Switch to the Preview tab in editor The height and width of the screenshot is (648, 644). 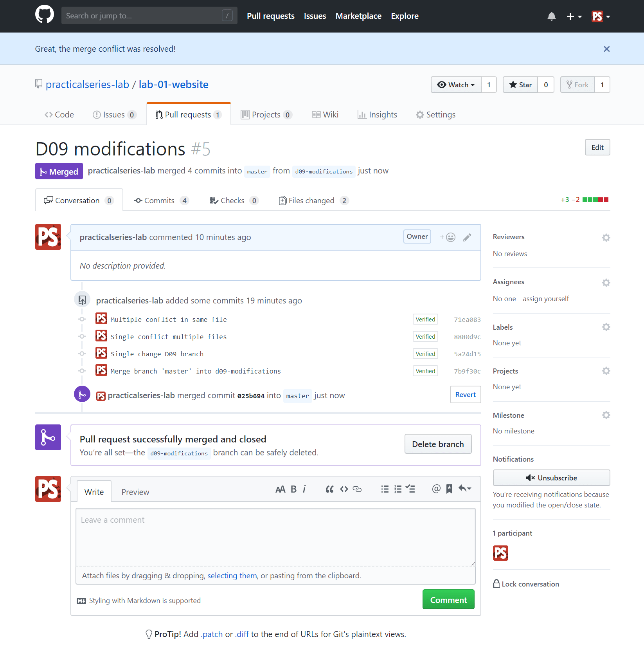click(x=135, y=492)
